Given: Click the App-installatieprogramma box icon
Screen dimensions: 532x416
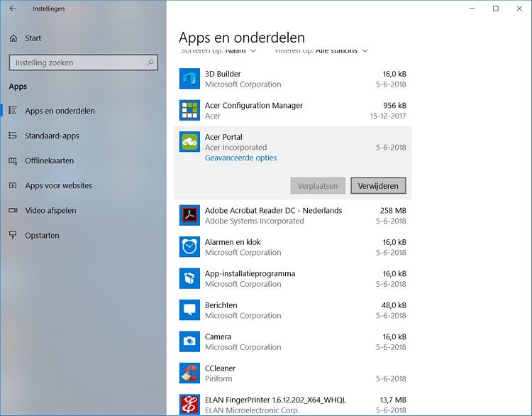Looking at the screenshot, I should pos(189,278).
